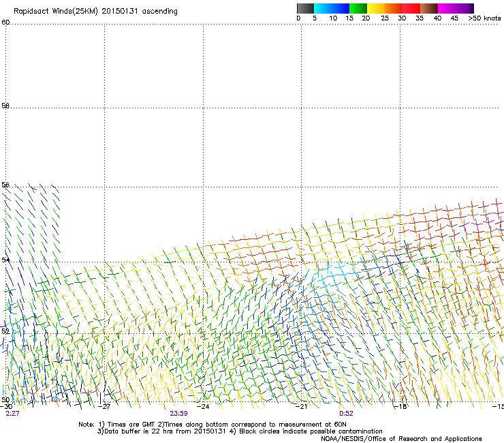Image resolution: width=504 pixels, height=443 pixels.
Task: Click the legend label '10'
Action: point(333,18)
